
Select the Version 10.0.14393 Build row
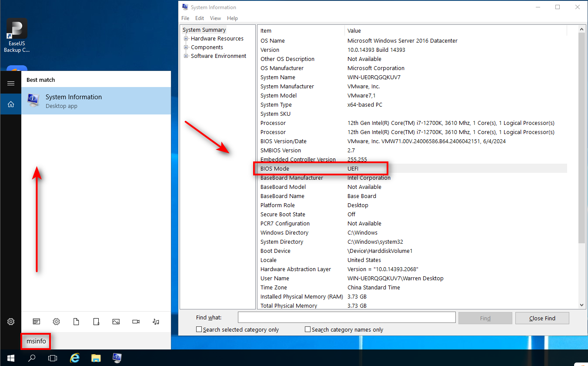click(x=412, y=50)
